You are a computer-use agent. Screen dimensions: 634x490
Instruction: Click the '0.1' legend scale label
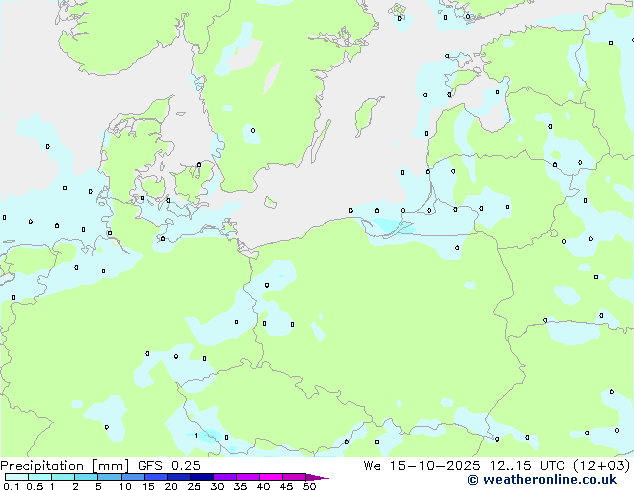(11, 486)
